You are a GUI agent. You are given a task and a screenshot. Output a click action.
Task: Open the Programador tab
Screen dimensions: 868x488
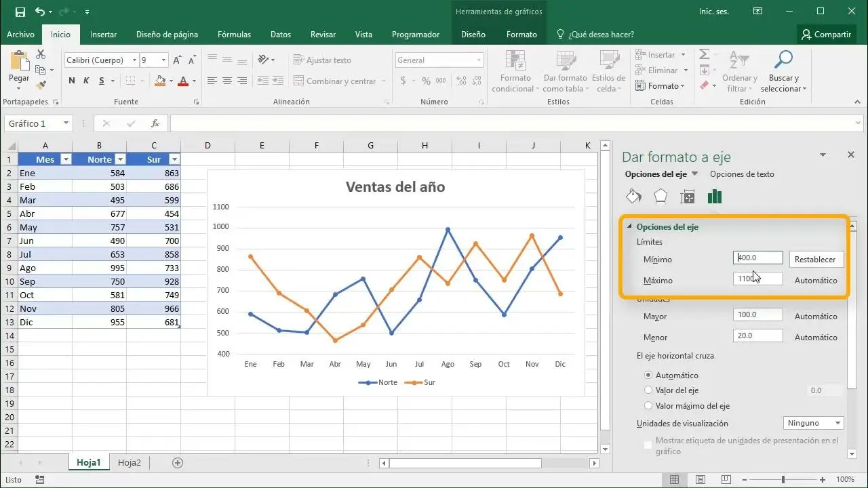tap(416, 34)
